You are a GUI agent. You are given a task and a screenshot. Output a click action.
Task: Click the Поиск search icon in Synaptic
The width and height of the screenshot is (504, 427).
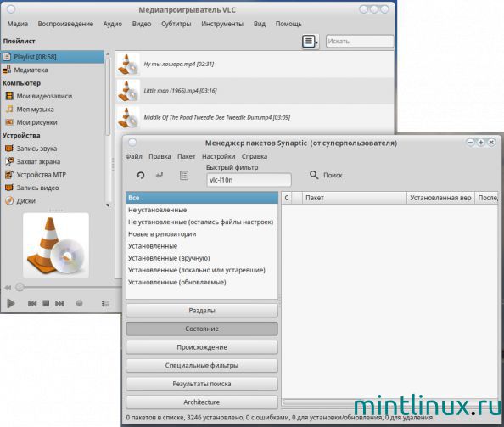314,175
